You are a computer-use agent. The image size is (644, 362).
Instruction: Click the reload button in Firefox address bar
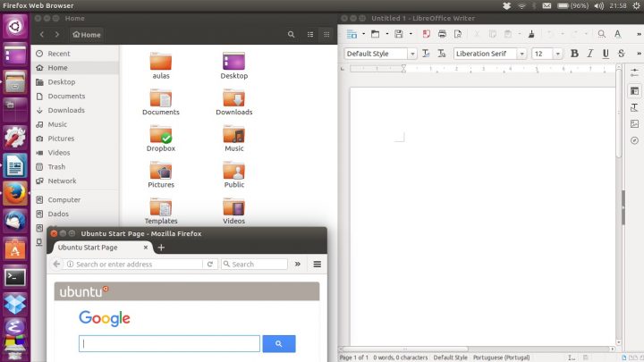point(210,265)
